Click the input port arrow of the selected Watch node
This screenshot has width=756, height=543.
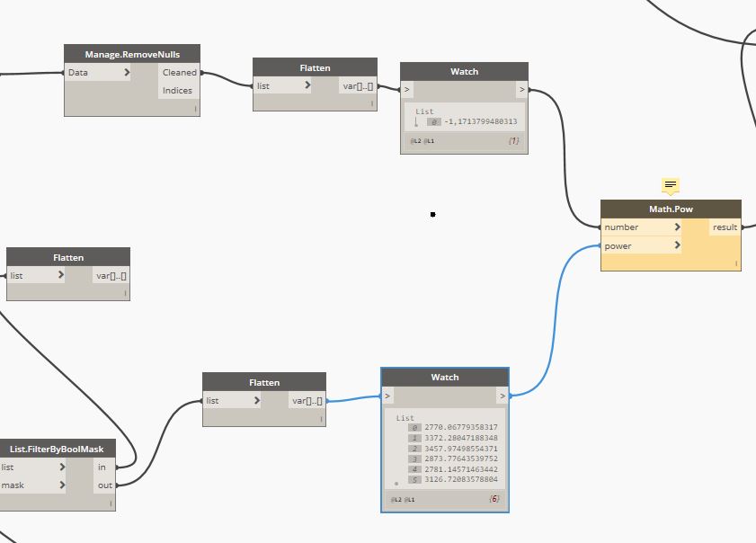(x=387, y=396)
